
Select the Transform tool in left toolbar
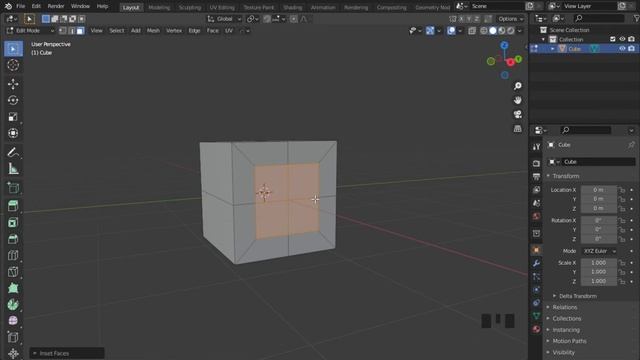[x=13, y=133]
